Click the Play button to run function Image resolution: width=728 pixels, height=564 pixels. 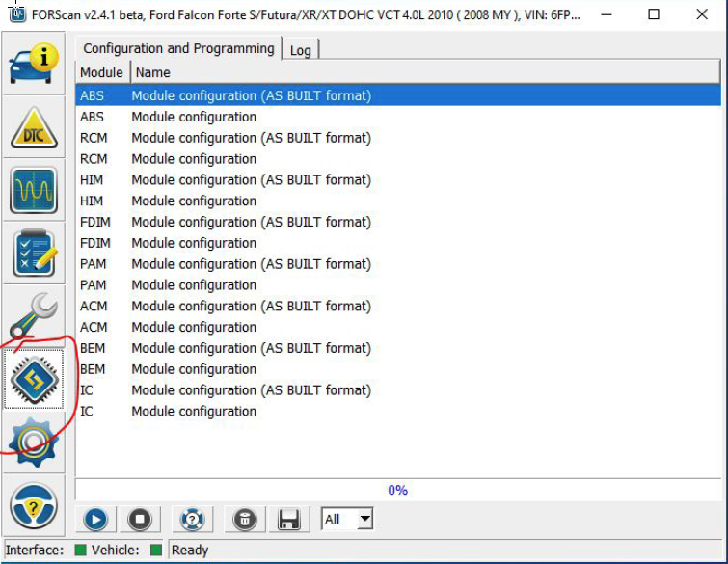pos(95,519)
